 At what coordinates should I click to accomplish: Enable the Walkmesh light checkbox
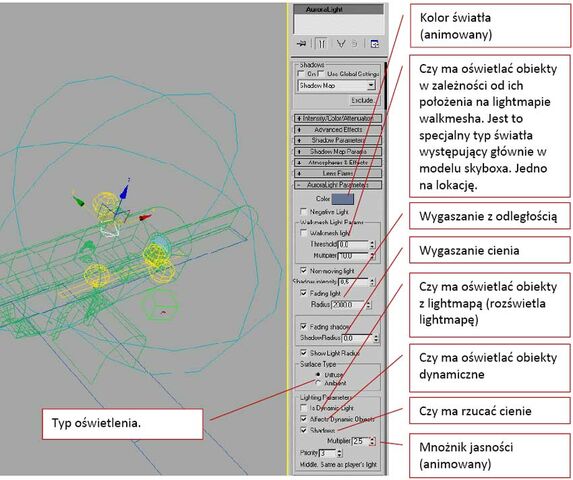pyautogui.click(x=303, y=232)
